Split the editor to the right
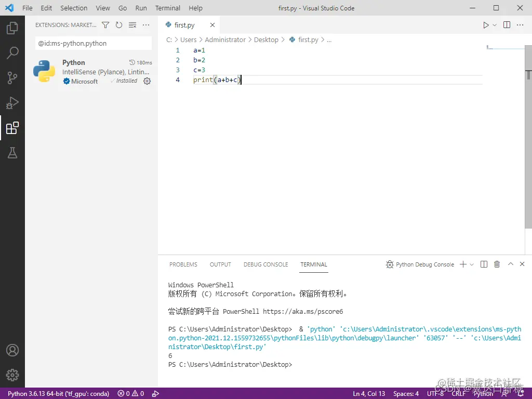The width and height of the screenshot is (532, 399). point(507,25)
